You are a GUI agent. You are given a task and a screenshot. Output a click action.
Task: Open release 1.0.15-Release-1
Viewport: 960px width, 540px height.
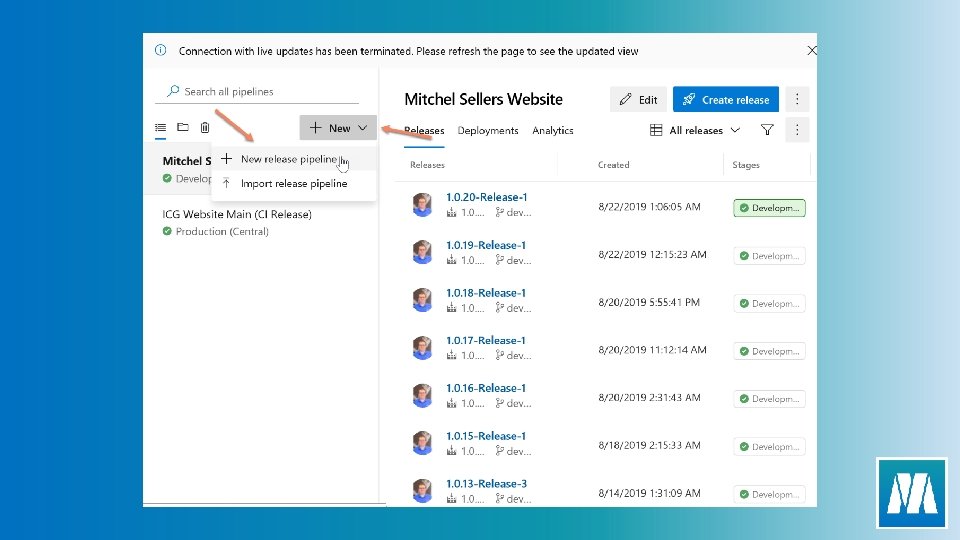486,436
